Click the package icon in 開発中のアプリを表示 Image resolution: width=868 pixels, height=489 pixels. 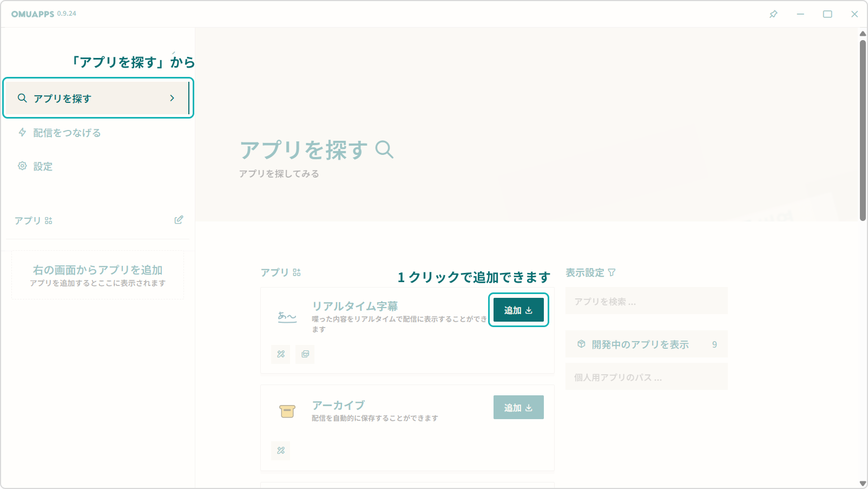pos(581,343)
